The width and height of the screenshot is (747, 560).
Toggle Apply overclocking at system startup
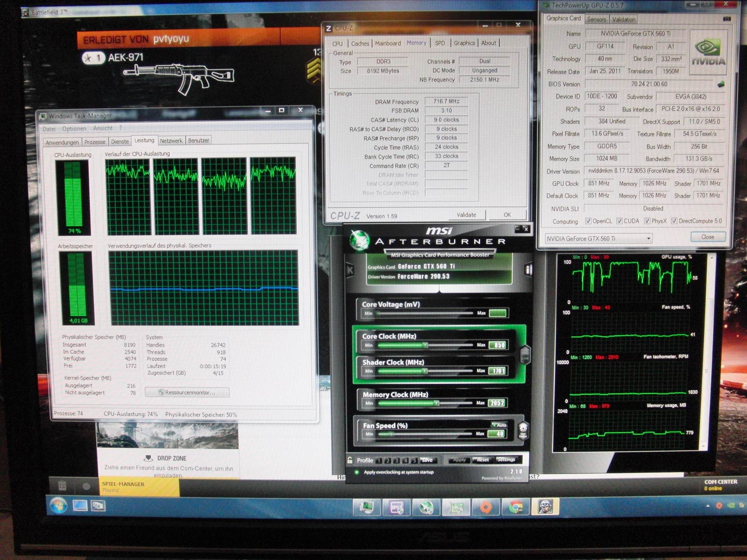tap(357, 472)
